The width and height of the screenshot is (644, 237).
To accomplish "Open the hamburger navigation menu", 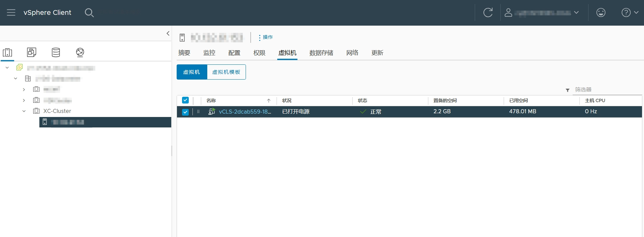I will (x=11, y=13).
